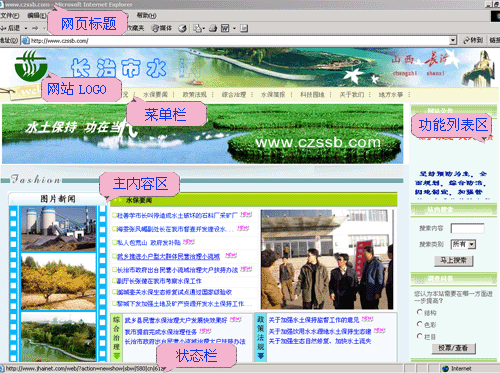Click the page icon in the address bar
Image resolution: width=500 pixels, height=373 pixels.
pos(25,41)
